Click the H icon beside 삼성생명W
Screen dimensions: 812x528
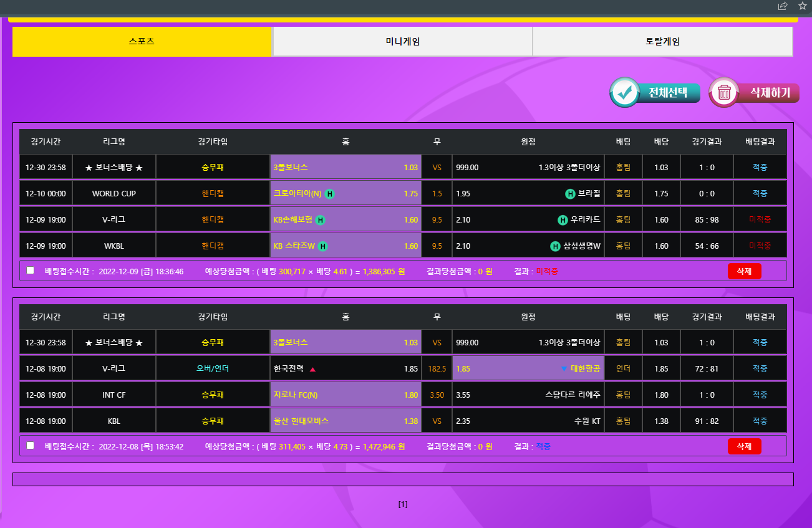[555, 246]
